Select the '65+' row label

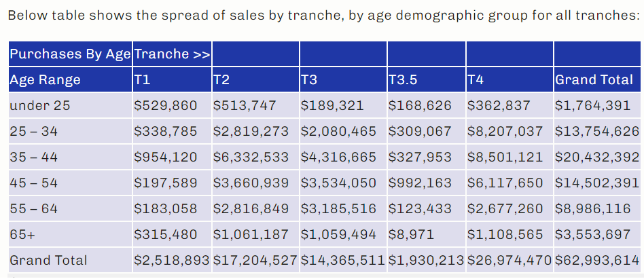[70, 234]
